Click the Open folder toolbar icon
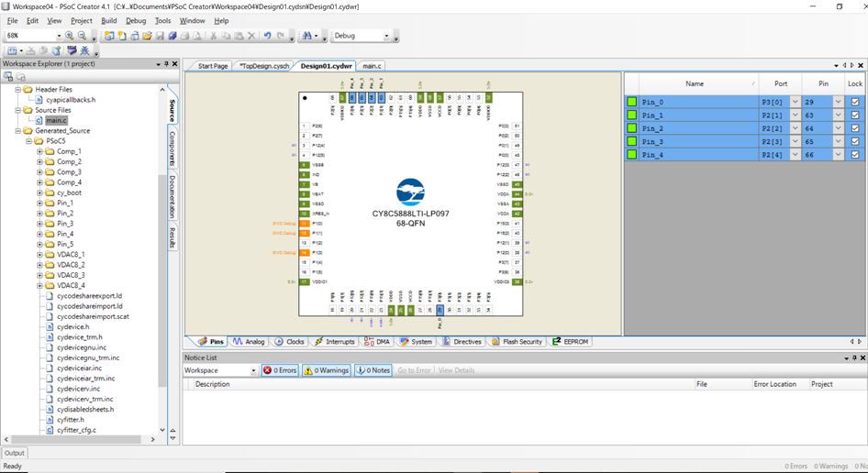The height and width of the screenshot is (473, 868). (x=147, y=36)
